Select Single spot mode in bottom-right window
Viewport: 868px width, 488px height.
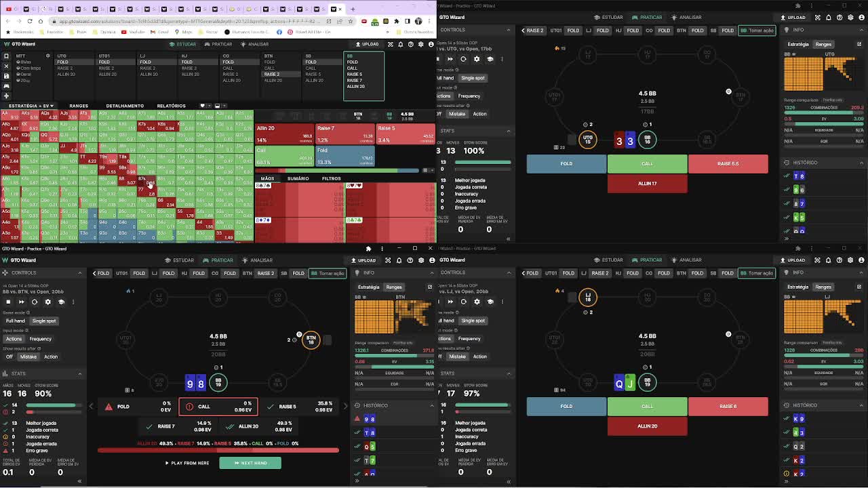point(473,321)
